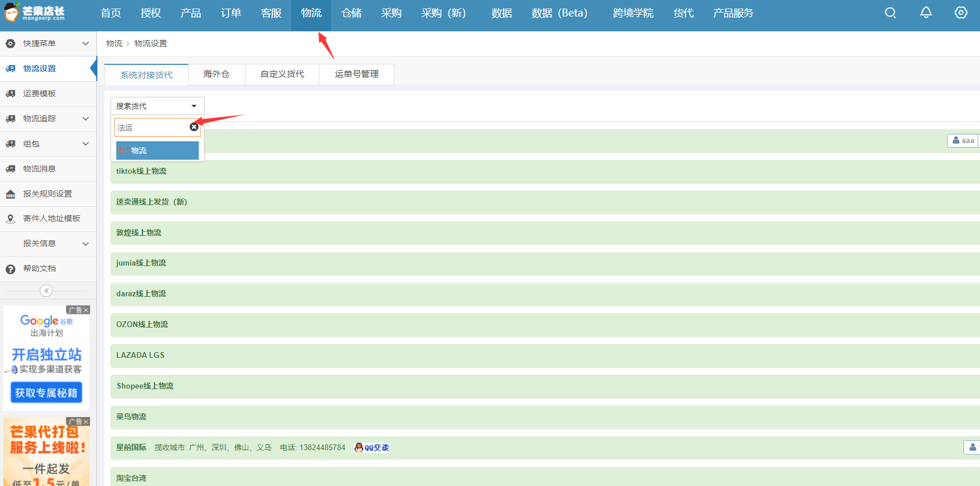Click the aaa user button
Screen dimensions: 980x486
coord(963,140)
